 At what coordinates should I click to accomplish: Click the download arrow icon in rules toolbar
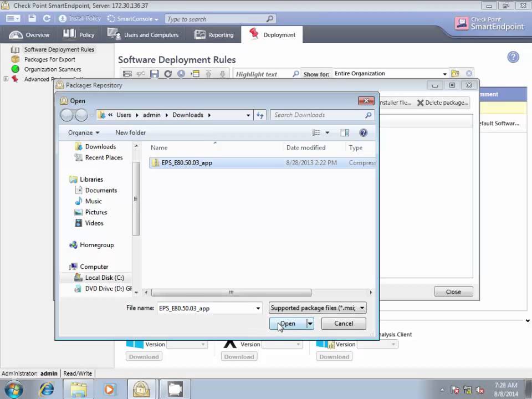(x=181, y=74)
